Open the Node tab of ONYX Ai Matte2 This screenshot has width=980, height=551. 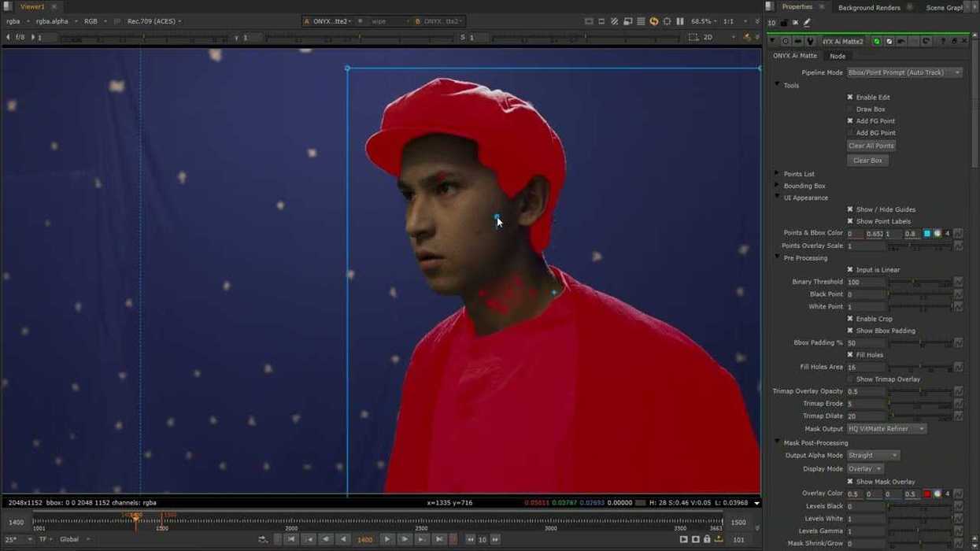click(x=838, y=56)
